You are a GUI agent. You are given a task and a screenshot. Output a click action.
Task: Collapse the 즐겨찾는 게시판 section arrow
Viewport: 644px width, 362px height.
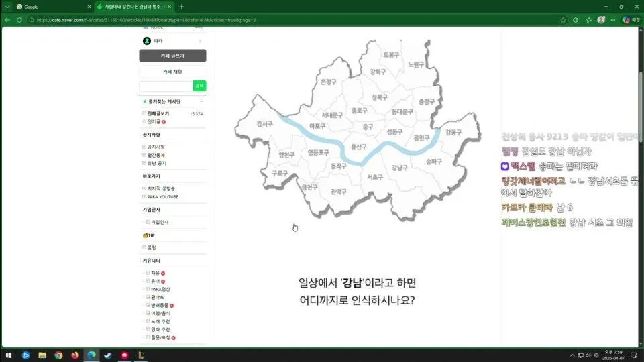tap(201, 101)
